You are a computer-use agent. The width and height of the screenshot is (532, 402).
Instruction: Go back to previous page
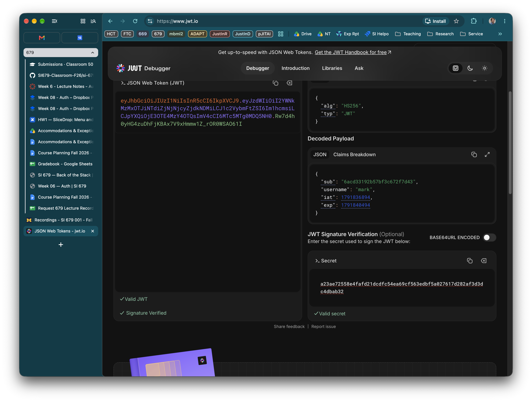[110, 21]
